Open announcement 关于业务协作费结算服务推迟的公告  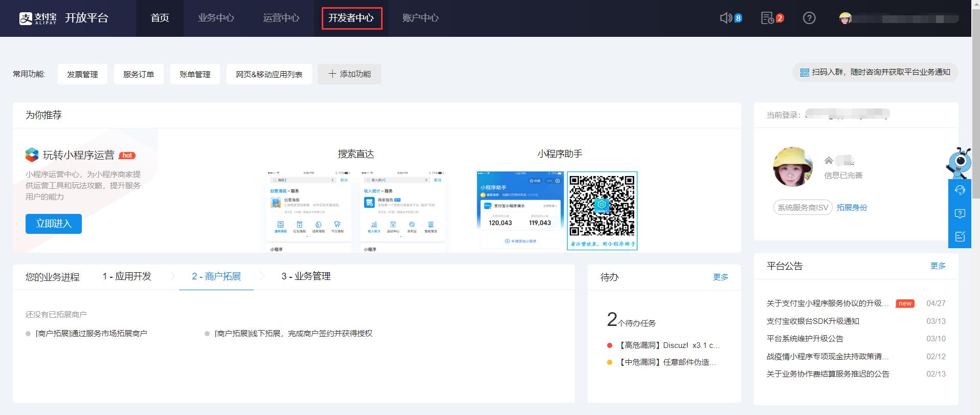coord(828,374)
